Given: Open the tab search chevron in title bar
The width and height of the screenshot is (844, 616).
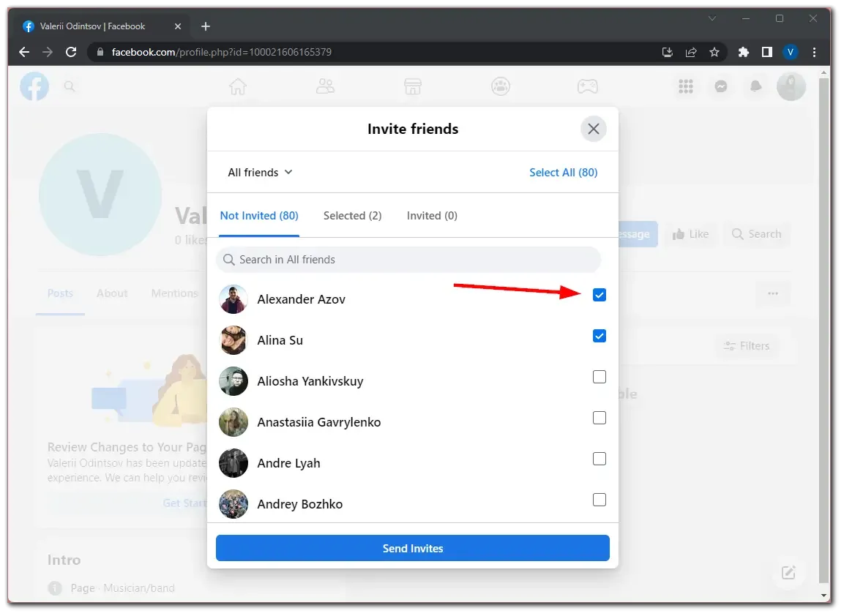Looking at the screenshot, I should (x=712, y=18).
